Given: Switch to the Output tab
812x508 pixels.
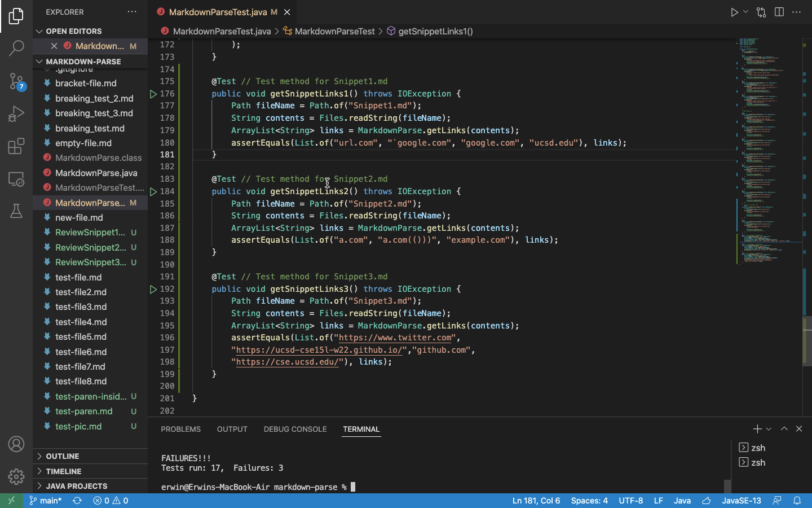Looking at the screenshot, I should (232, 429).
